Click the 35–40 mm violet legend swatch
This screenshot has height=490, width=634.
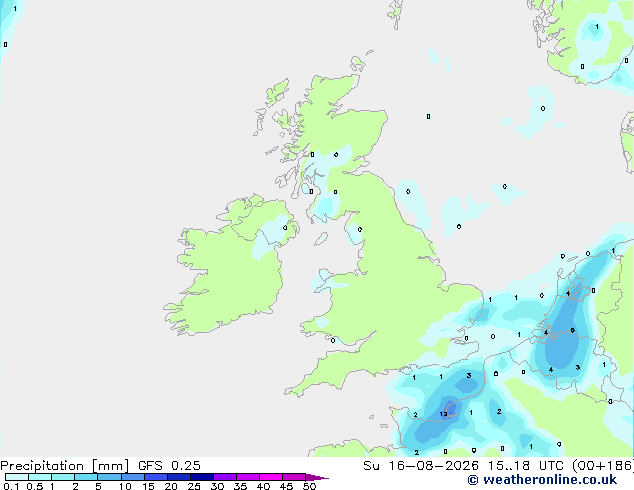pos(248,477)
